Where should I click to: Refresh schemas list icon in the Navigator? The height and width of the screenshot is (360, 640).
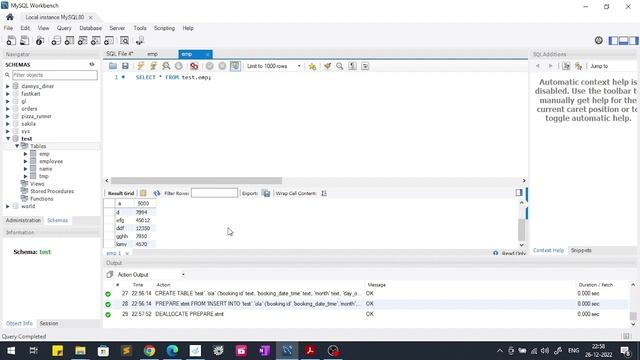tap(92, 64)
